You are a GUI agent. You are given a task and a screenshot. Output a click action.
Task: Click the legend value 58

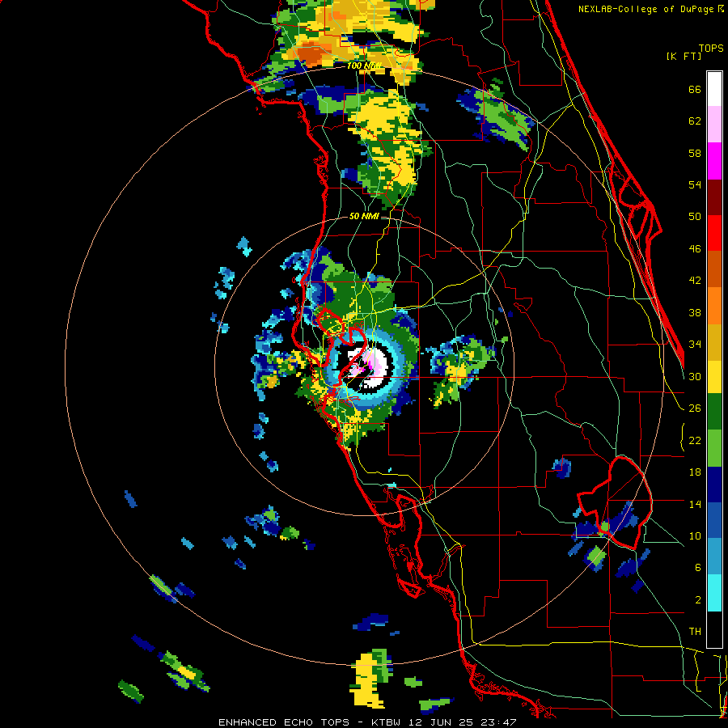coord(695,153)
